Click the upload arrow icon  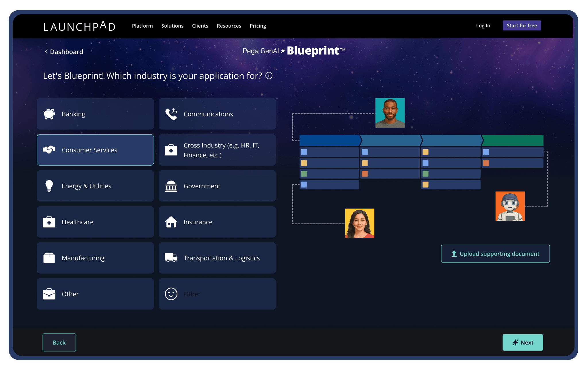(x=454, y=254)
